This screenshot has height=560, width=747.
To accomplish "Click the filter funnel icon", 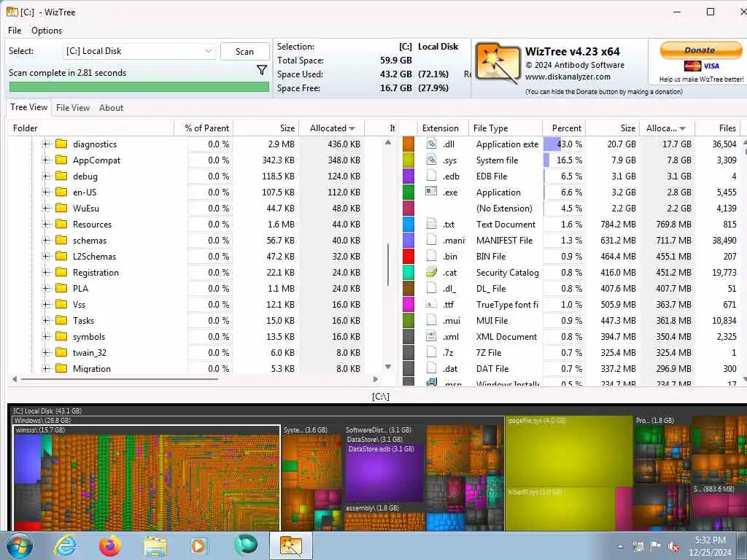I will click(x=262, y=71).
